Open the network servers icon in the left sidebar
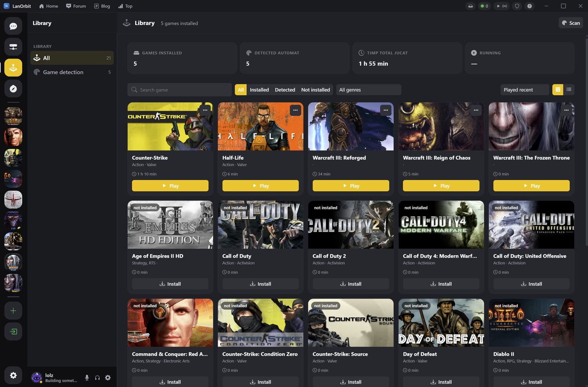 [x=13, y=47]
